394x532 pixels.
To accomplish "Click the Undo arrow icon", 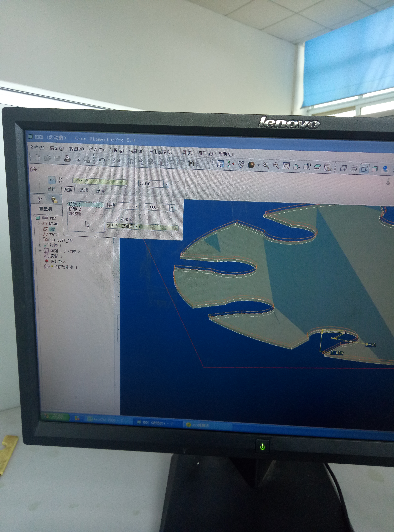I will pos(102,160).
